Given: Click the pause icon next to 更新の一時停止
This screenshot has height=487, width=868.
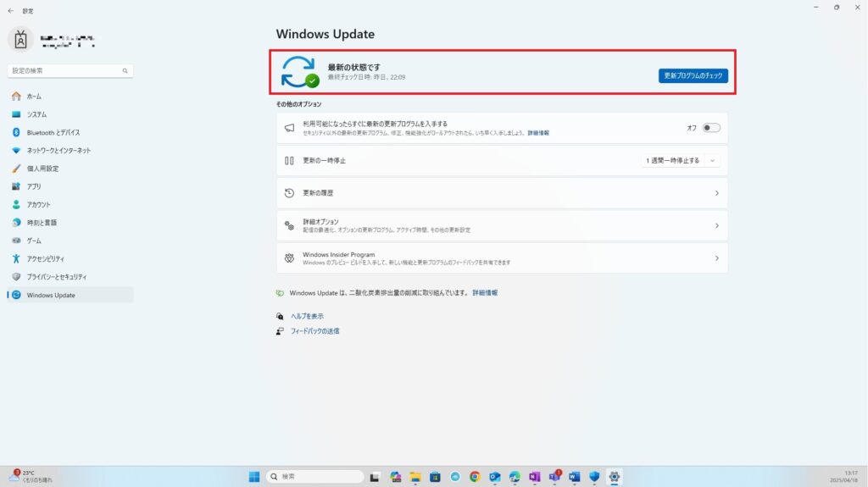Looking at the screenshot, I should 289,160.
